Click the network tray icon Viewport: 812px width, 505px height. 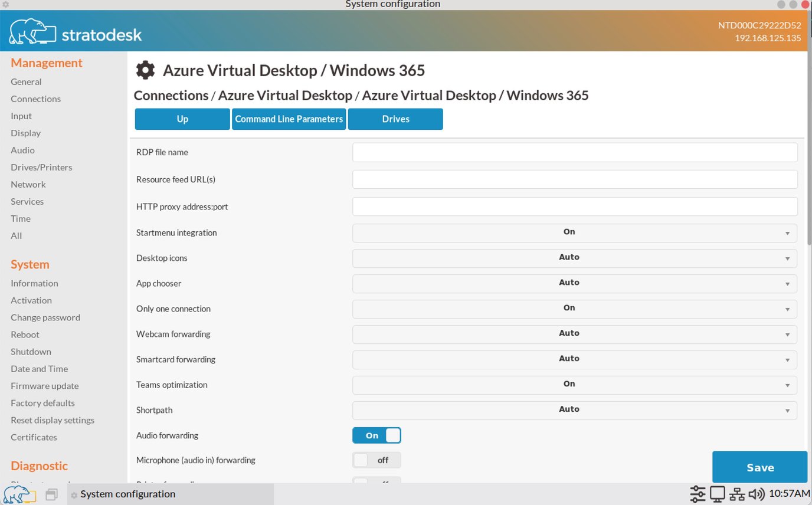[736, 494]
